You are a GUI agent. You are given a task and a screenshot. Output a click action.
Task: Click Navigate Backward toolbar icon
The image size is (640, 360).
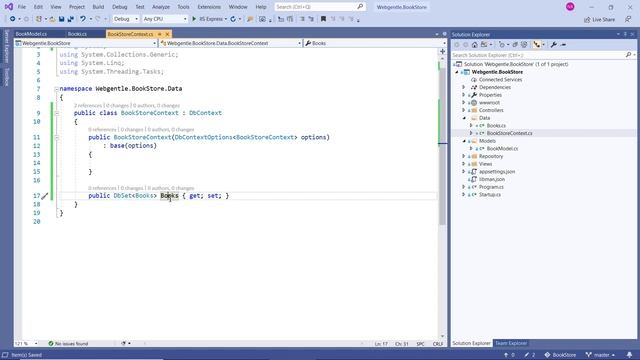(x=13, y=19)
